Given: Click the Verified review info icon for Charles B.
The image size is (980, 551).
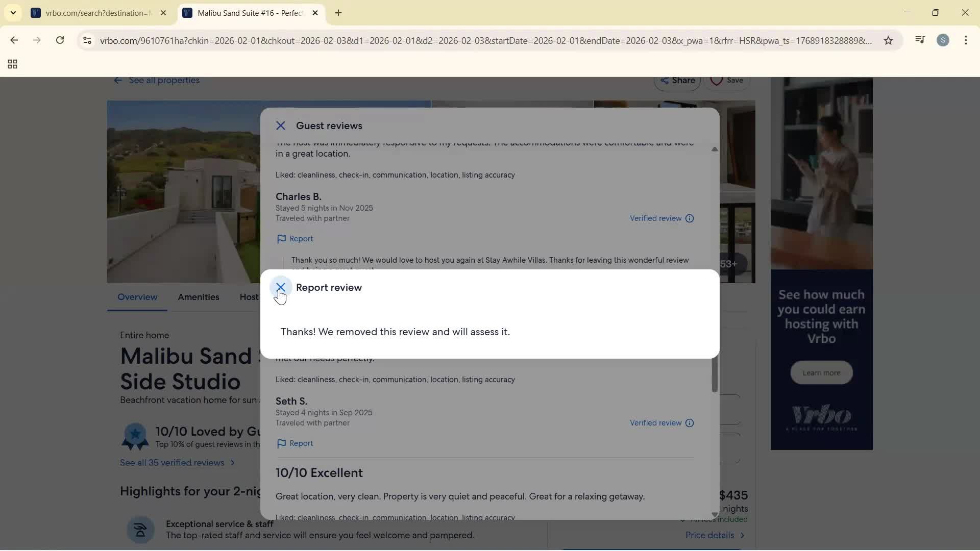Looking at the screenshot, I should [x=690, y=218].
